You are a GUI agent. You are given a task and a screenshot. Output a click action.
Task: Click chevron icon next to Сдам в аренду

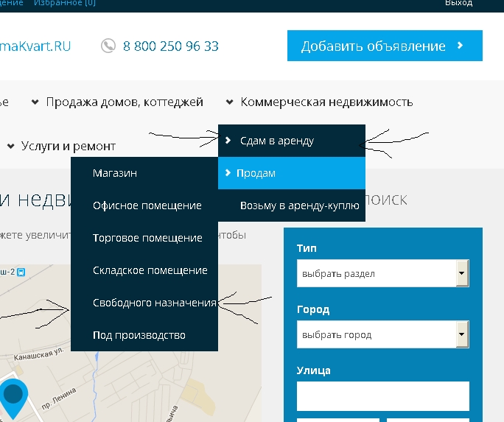[x=228, y=141]
